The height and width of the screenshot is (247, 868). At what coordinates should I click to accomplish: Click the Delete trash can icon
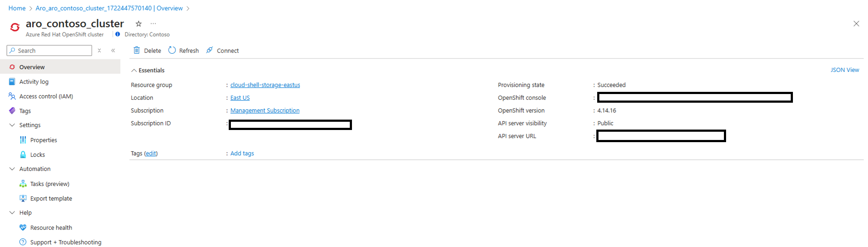(137, 50)
